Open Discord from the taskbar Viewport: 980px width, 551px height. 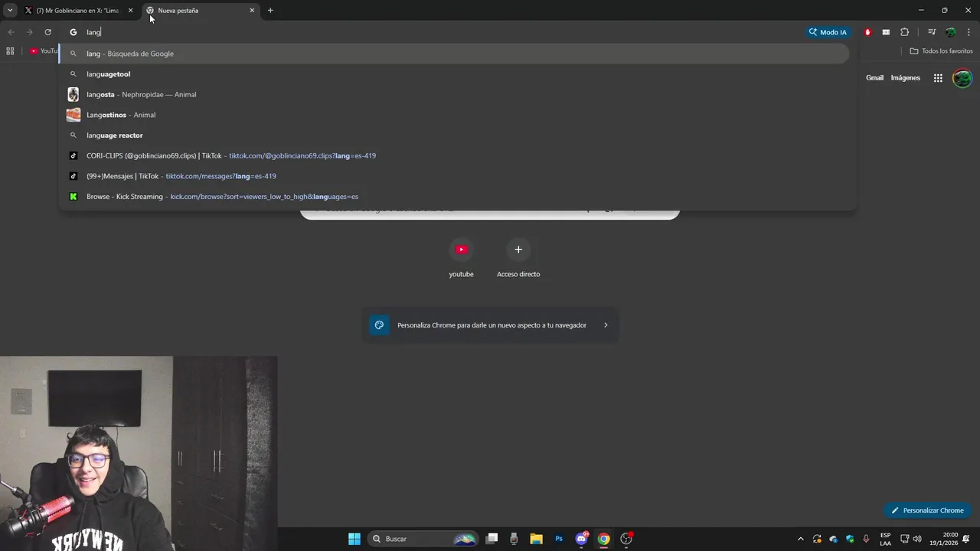point(581,539)
